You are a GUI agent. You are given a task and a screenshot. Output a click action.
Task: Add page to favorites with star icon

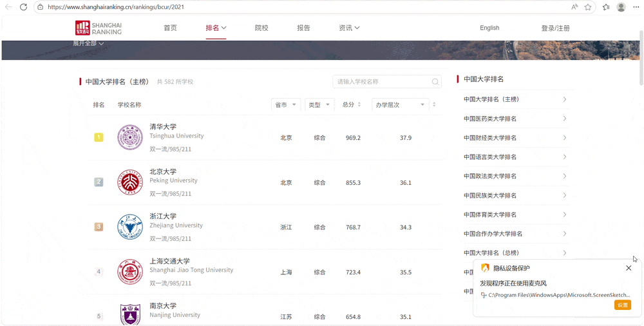(x=588, y=7)
